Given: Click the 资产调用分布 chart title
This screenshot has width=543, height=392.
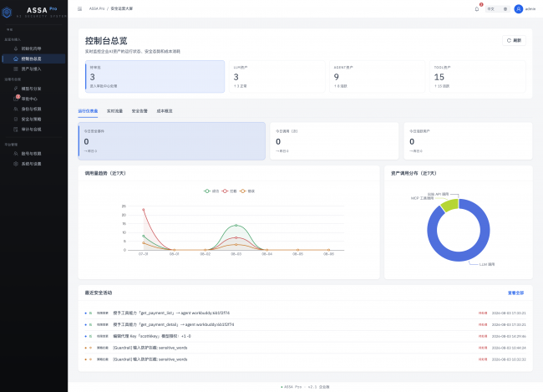Looking at the screenshot, I should (x=414, y=173).
